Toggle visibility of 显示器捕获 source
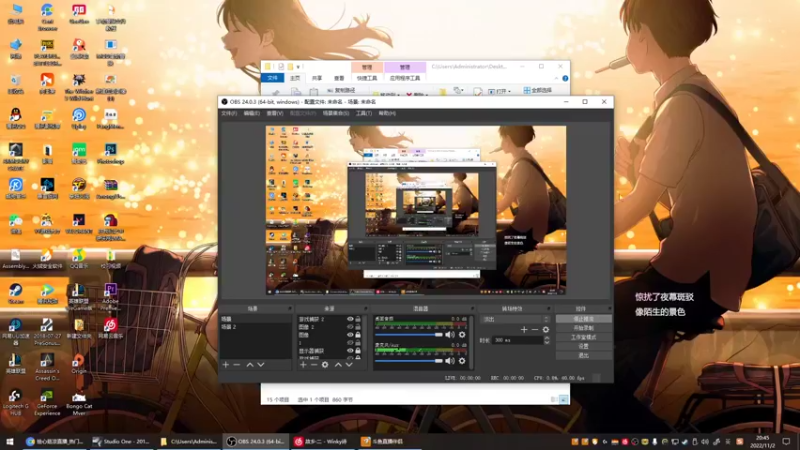Screen dimensions: 800x450 (x=350, y=351)
